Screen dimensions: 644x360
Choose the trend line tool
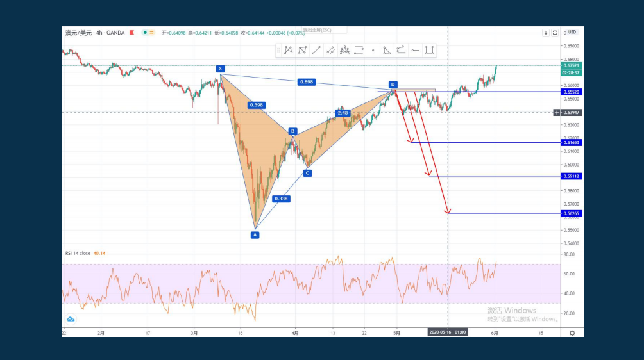316,50
